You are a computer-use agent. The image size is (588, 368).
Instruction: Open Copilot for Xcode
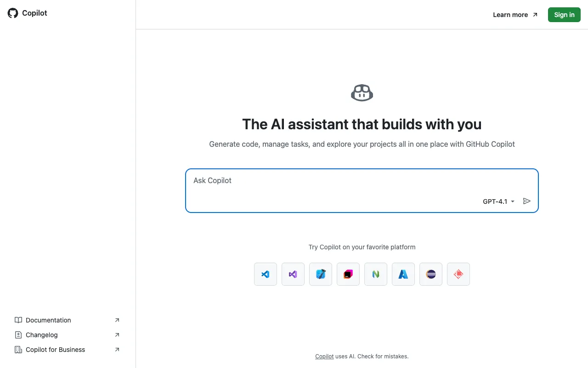tap(321, 274)
